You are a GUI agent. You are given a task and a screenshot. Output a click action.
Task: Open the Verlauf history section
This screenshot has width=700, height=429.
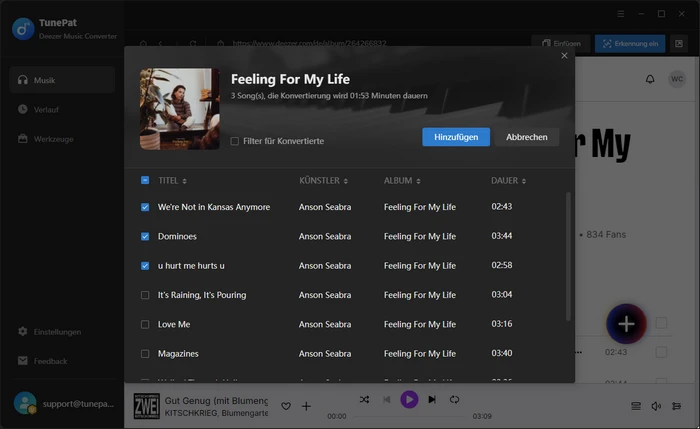point(62,109)
